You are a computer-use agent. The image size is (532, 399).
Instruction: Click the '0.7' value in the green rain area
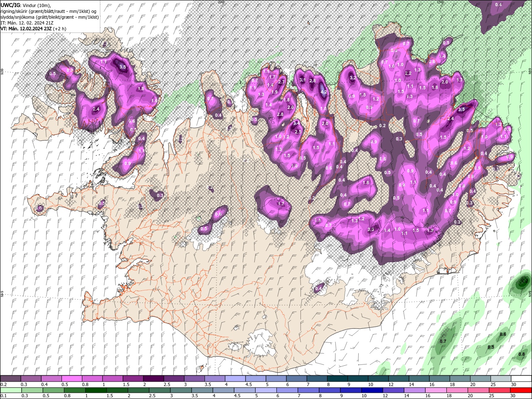443,341
